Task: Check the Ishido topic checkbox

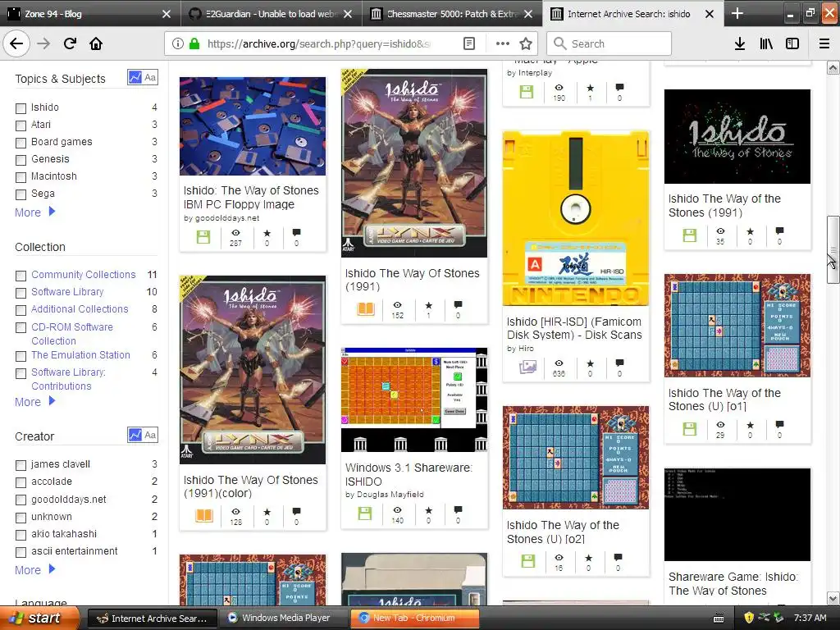Action: pyautogui.click(x=21, y=108)
